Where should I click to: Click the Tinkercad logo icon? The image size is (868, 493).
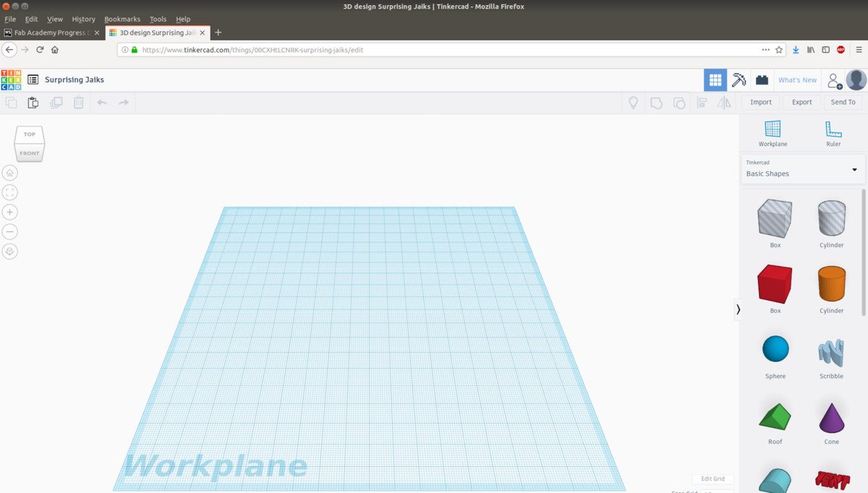[x=11, y=80]
